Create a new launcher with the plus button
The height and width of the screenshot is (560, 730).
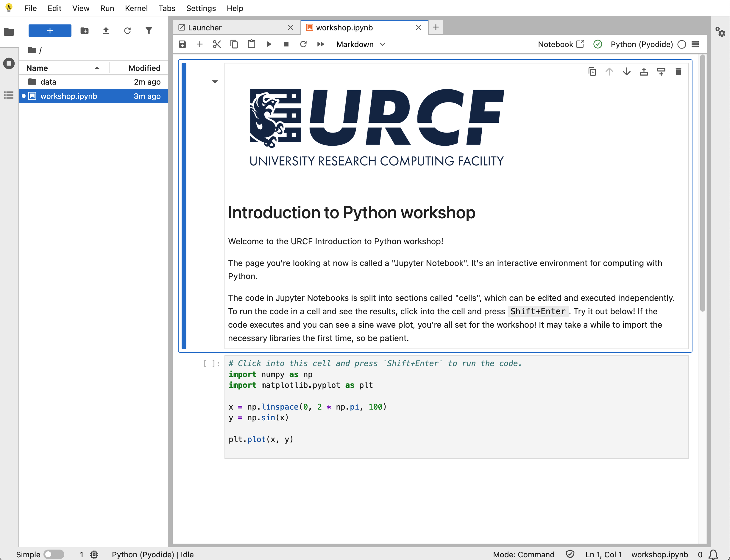click(50, 30)
